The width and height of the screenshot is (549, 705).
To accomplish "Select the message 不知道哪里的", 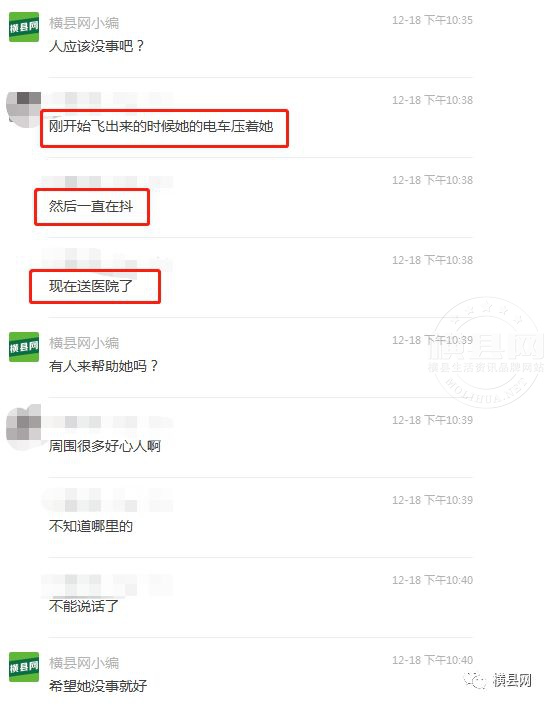I will tap(91, 526).
